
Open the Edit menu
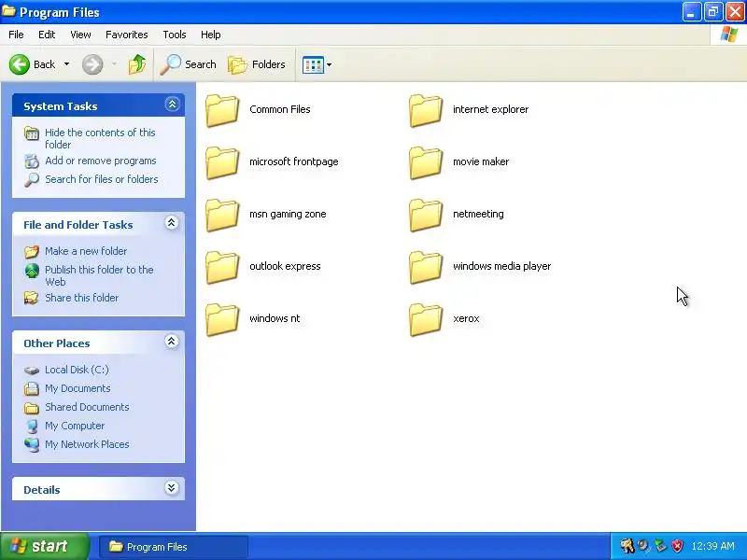47,35
